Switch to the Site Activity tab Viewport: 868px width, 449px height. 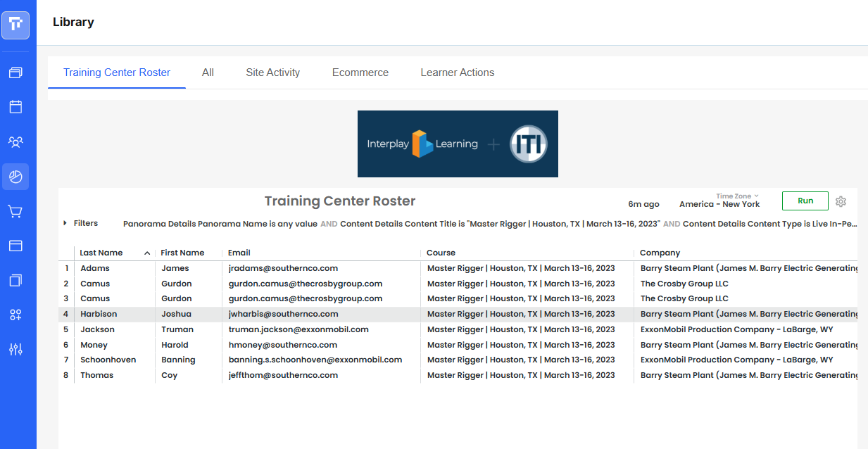[x=273, y=72]
